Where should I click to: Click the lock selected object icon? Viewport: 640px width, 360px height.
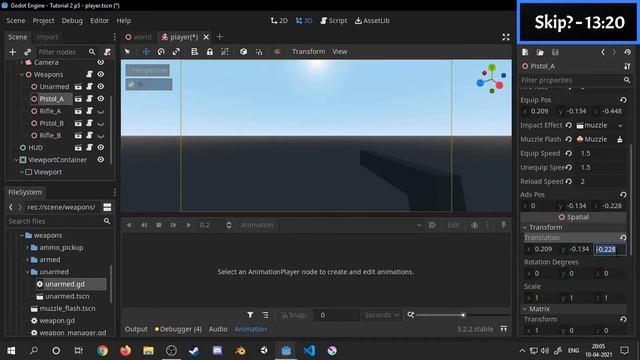pyautogui.click(x=210, y=52)
